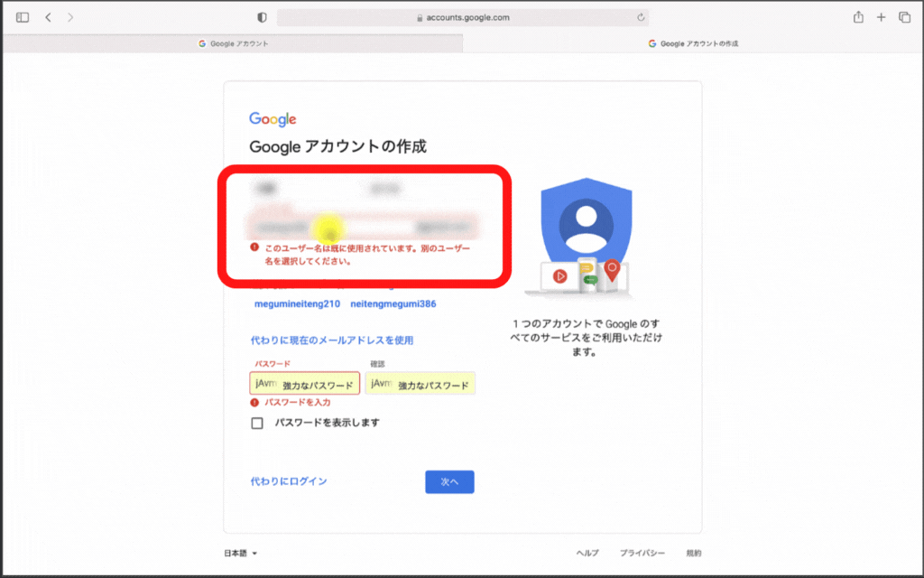Click 代わりに現在のメールアドレスを使用 link
This screenshot has height=578, width=924.
click(x=332, y=340)
